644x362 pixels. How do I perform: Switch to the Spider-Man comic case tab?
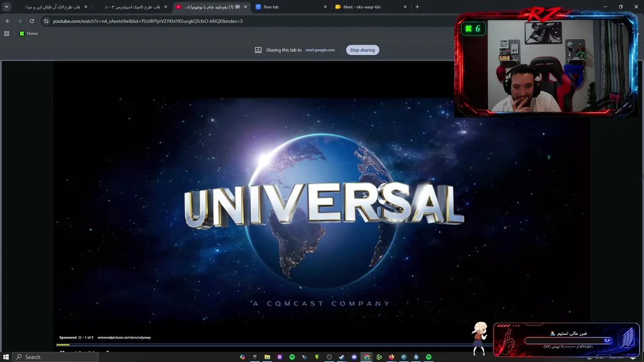click(x=132, y=7)
